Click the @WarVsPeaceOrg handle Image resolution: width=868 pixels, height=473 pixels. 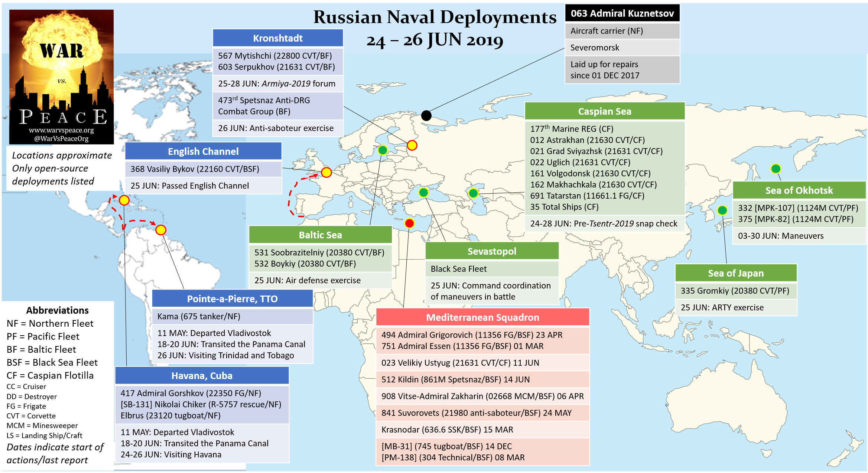tap(61, 139)
